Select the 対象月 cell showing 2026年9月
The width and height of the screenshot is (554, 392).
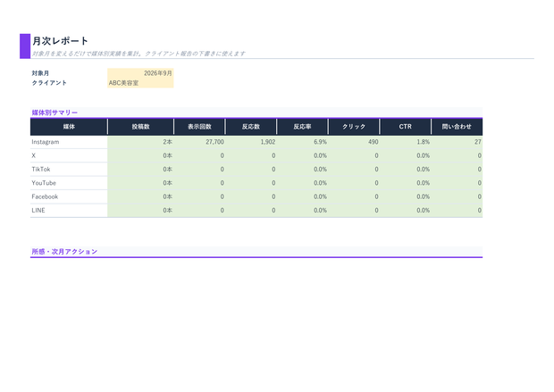pos(140,73)
